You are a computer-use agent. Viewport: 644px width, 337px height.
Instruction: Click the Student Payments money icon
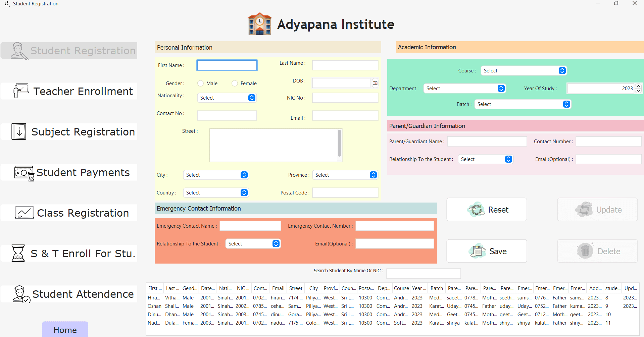[x=24, y=173]
